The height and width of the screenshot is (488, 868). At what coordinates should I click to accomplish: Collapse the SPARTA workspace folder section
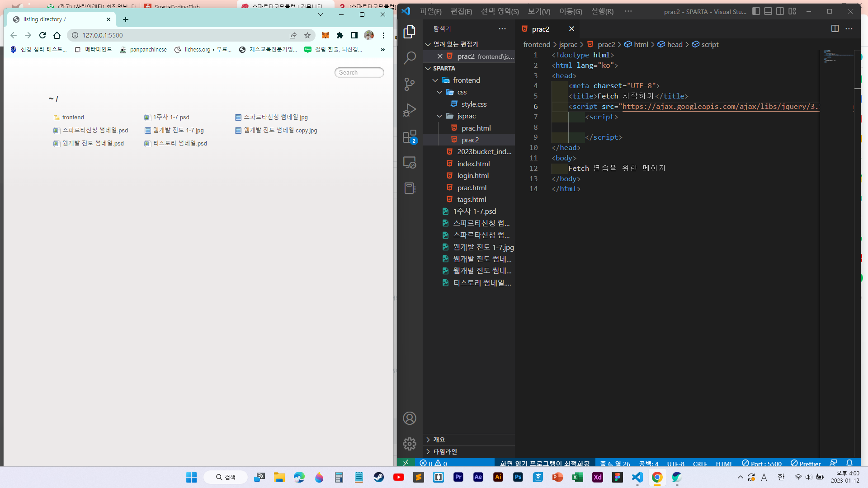tap(469, 68)
